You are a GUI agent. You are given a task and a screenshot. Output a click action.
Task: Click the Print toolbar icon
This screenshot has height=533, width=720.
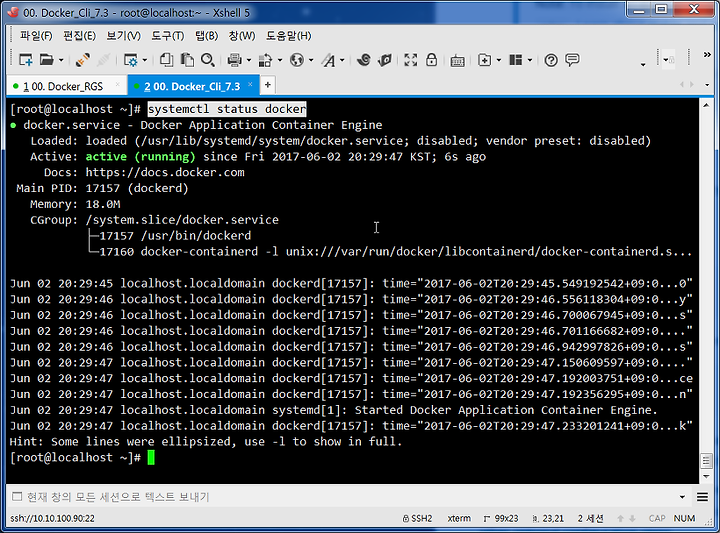point(235,60)
